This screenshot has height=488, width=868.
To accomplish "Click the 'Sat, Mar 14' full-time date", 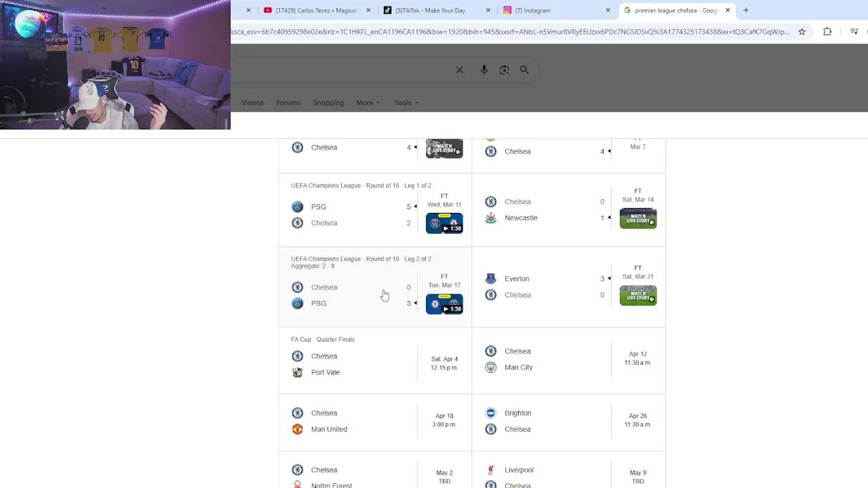I will coord(638,200).
